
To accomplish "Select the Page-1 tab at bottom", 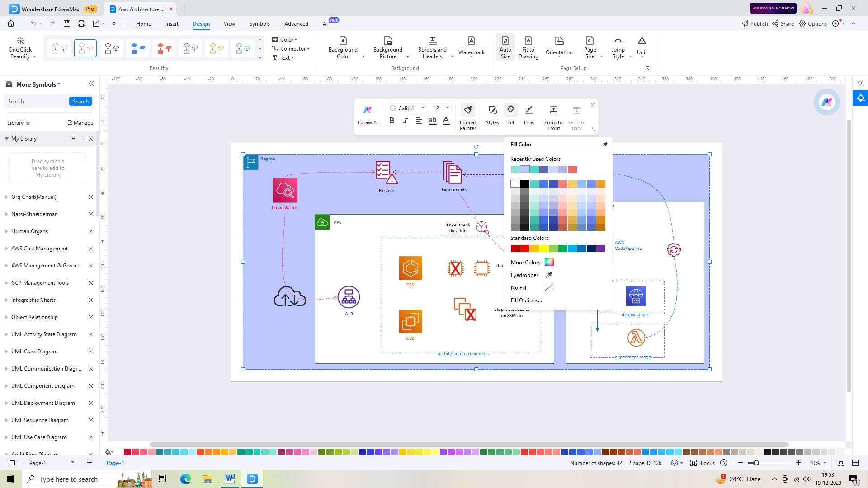I will [115, 463].
